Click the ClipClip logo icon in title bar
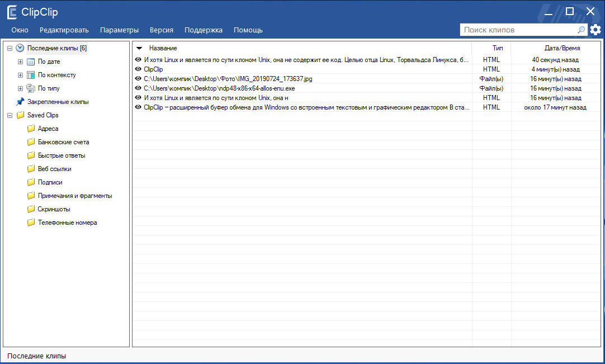This screenshot has width=605, height=364. [x=12, y=12]
